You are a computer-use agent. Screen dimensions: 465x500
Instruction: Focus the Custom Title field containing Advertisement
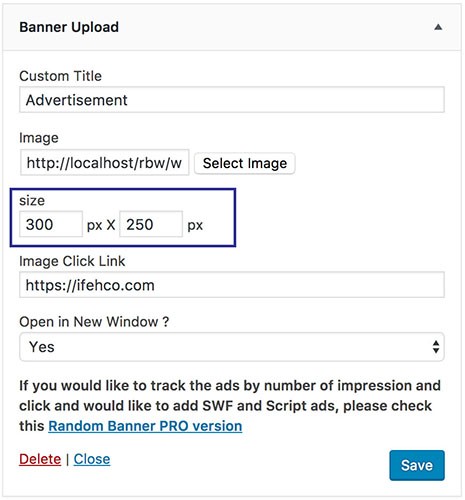point(232,100)
